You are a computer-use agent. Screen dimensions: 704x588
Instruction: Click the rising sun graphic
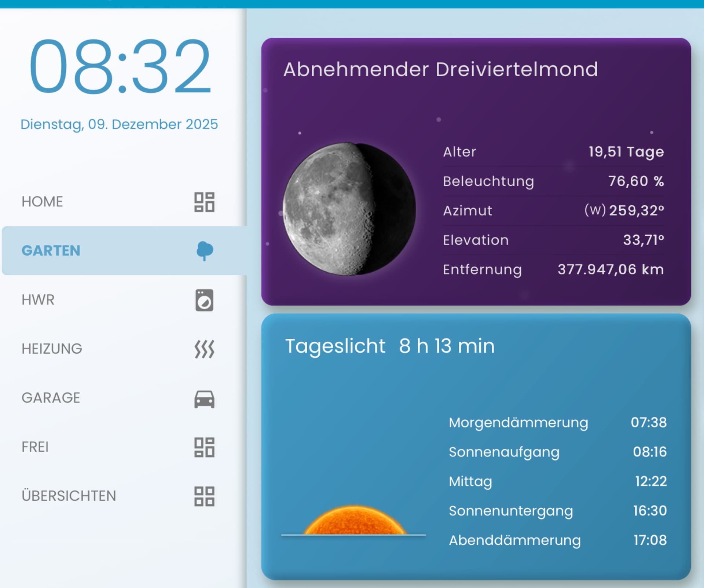point(355,521)
